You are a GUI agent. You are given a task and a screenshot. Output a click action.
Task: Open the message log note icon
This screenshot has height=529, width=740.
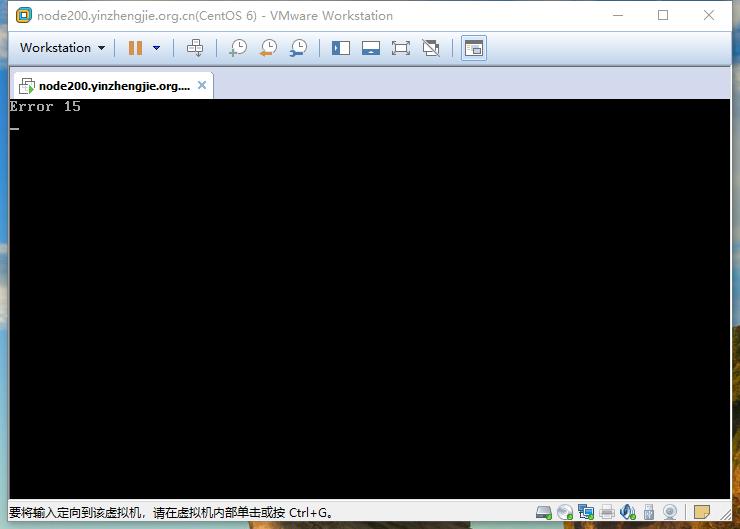coord(702,512)
